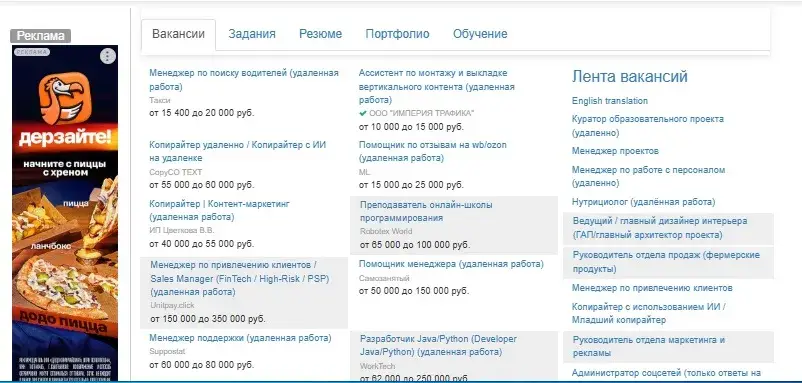
Task: Open Преподаватель онлайн-школы программирования vacancy
Action: point(426,211)
